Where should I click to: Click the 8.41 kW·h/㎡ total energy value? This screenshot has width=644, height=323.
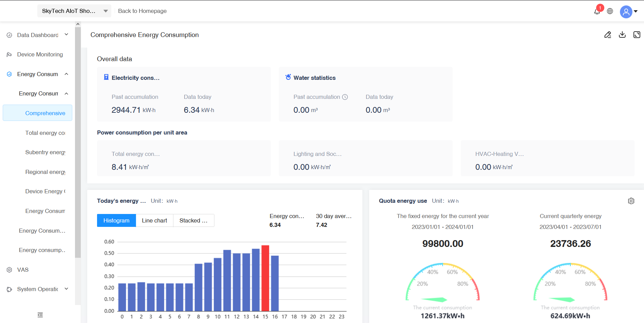(x=130, y=167)
